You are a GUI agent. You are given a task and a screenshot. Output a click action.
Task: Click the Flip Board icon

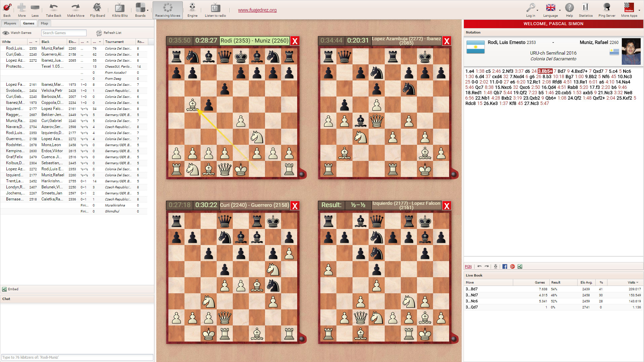point(97,8)
